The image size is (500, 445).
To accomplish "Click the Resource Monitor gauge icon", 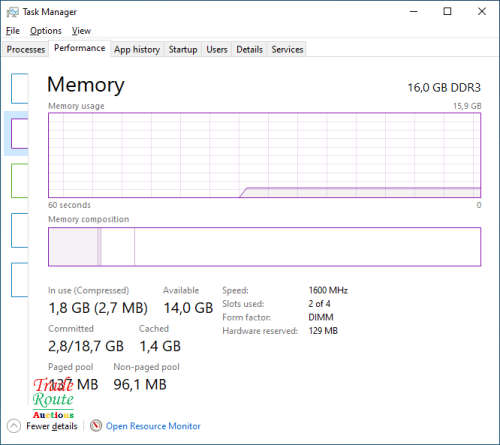I will coord(96,425).
